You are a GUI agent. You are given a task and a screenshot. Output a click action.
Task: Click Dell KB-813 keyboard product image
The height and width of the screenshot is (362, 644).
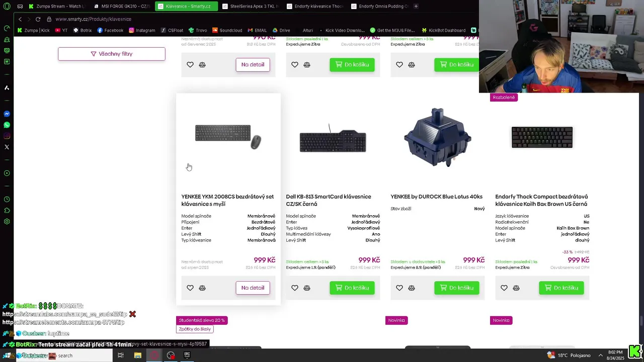[x=333, y=139]
